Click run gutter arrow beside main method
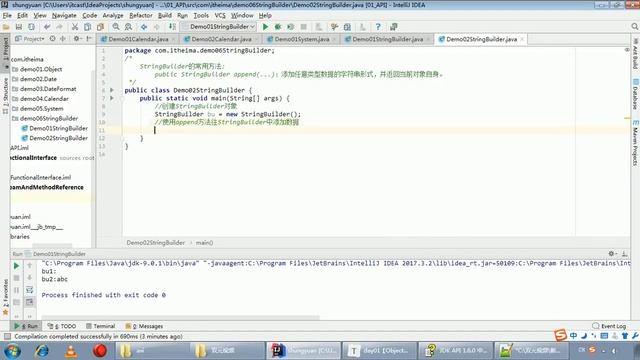The image size is (640, 360). click(x=112, y=98)
